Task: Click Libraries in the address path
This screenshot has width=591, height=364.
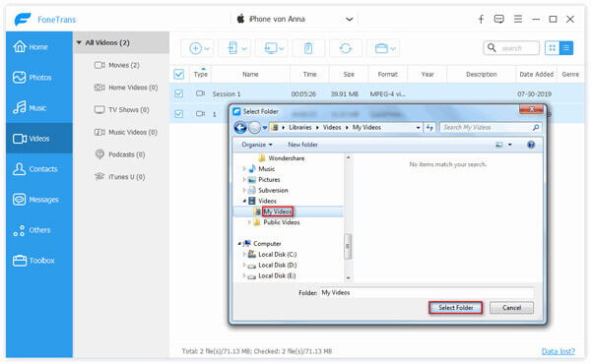Action: tap(300, 128)
